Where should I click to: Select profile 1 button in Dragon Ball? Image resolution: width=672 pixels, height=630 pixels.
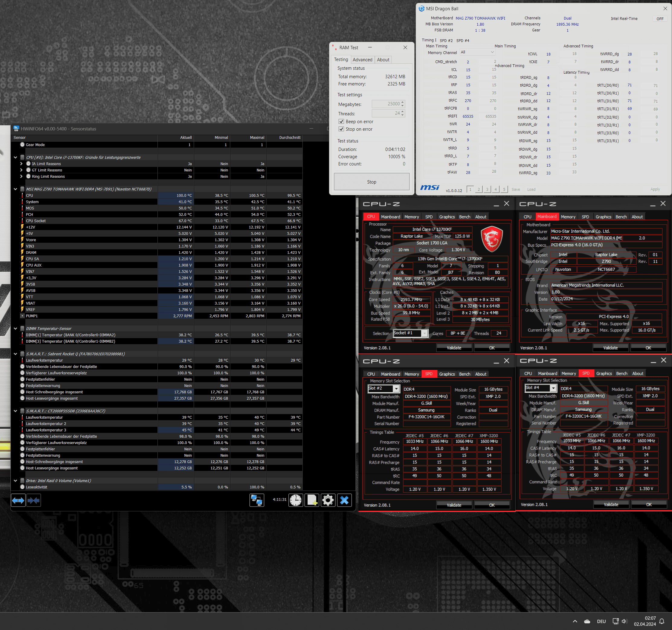470,189
